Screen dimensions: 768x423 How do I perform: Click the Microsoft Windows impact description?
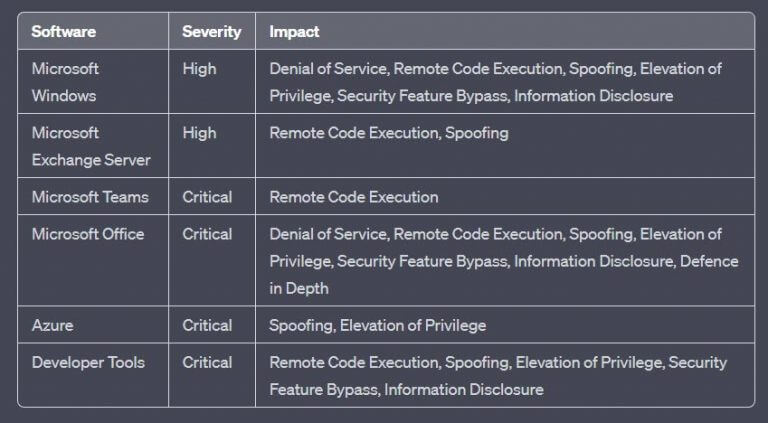coord(495,82)
